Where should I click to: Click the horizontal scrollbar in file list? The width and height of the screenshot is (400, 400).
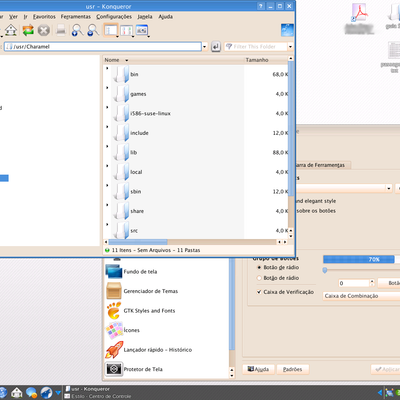click(138, 242)
